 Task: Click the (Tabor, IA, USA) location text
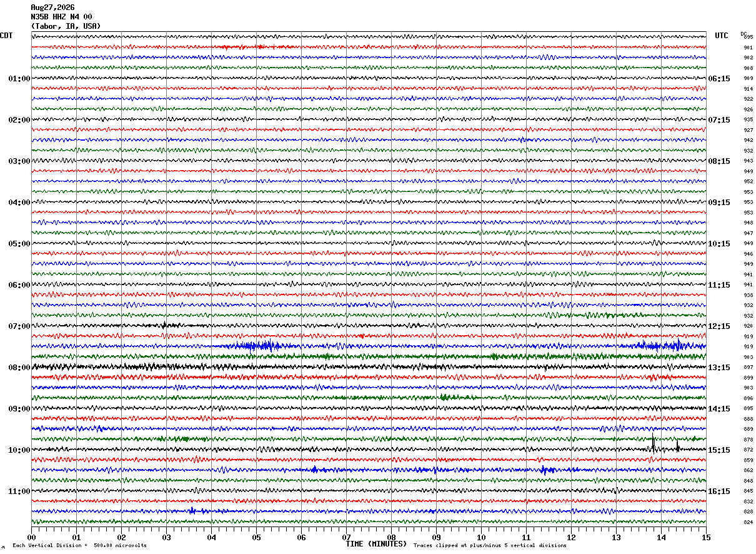click(x=66, y=26)
